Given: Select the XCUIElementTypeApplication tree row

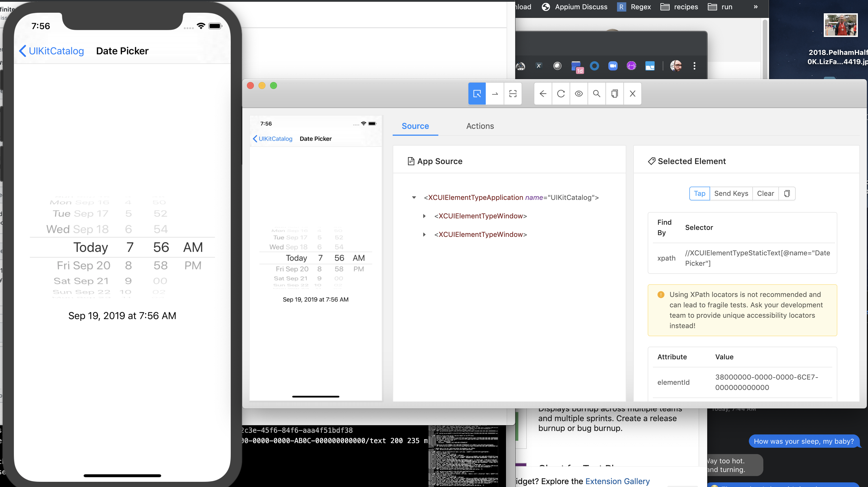Looking at the screenshot, I should 511,198.
